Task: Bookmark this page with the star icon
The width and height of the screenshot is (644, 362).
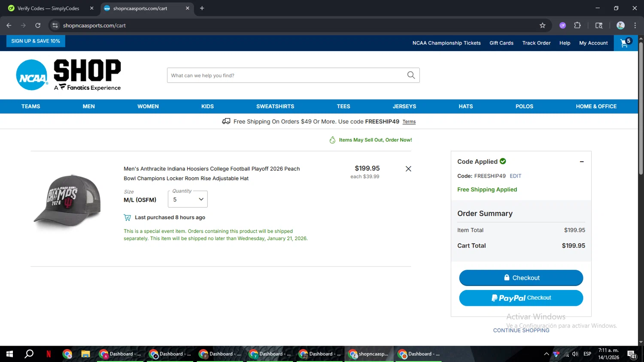Action: 543,25
